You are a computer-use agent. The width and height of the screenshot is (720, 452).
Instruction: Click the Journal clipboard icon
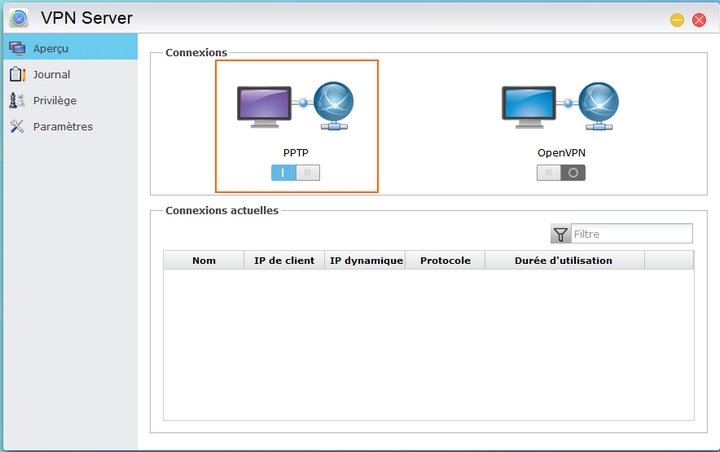tap(17, 74)
